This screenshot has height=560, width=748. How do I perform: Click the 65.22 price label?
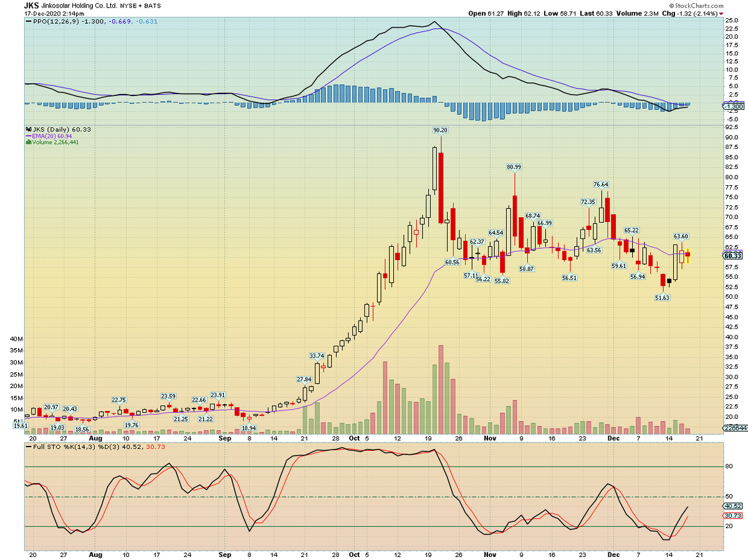pyautogui.click(x=631, y=230)
